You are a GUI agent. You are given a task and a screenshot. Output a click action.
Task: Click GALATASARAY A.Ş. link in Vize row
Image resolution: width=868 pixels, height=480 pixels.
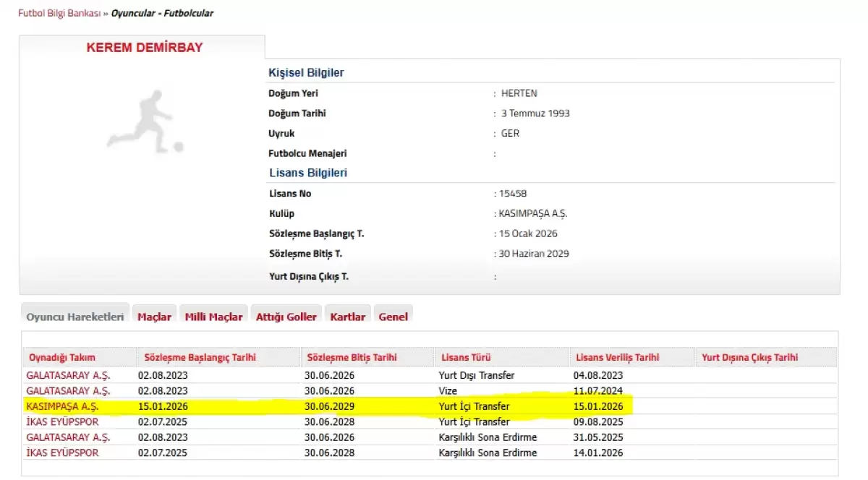68,390
